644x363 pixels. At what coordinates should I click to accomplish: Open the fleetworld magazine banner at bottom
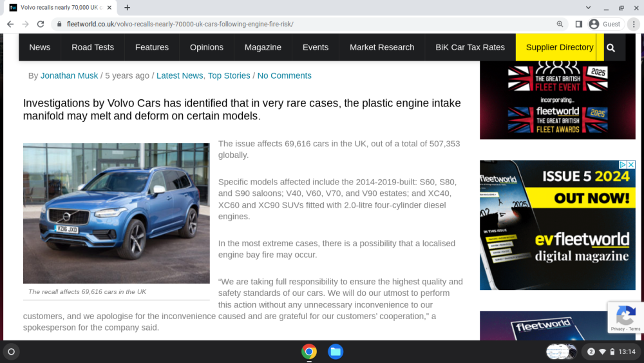coord(544,326)
